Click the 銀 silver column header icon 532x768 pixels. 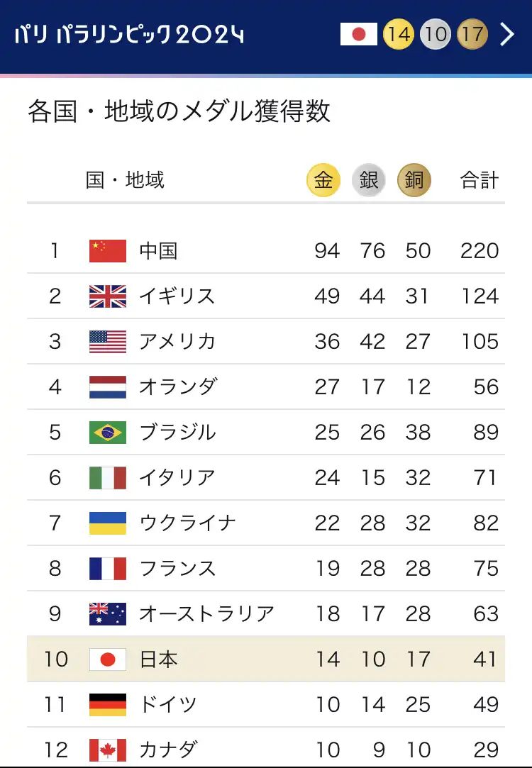coord(369,180)
